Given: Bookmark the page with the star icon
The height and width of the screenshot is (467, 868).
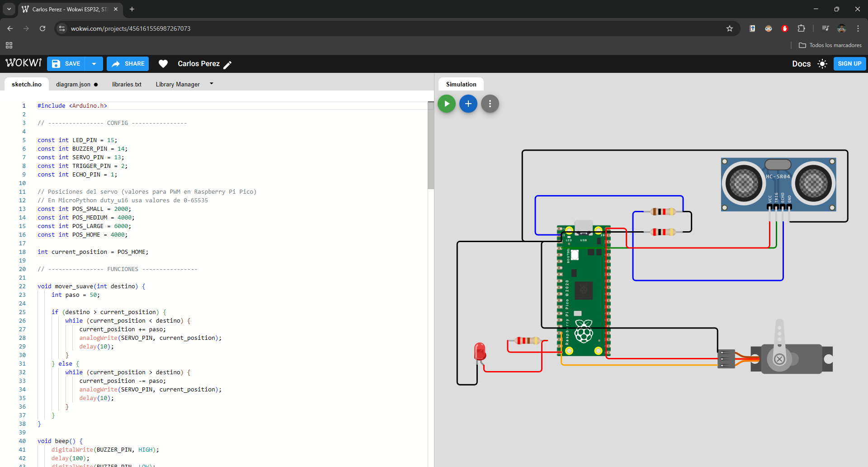Looking at the screenshot, I should coord(730,28).
